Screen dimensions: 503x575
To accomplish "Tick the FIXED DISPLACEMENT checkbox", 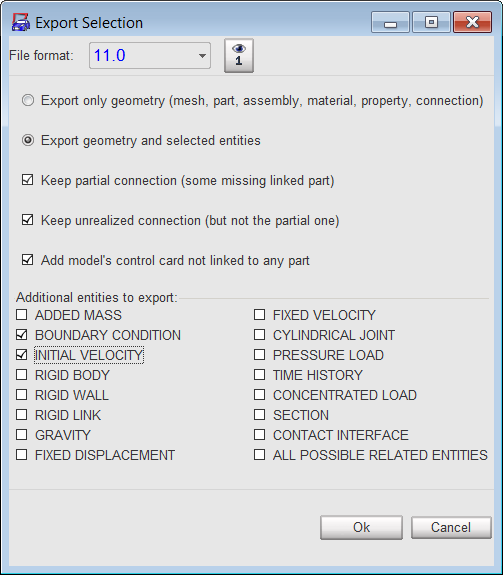I will (x=22, y=455).
